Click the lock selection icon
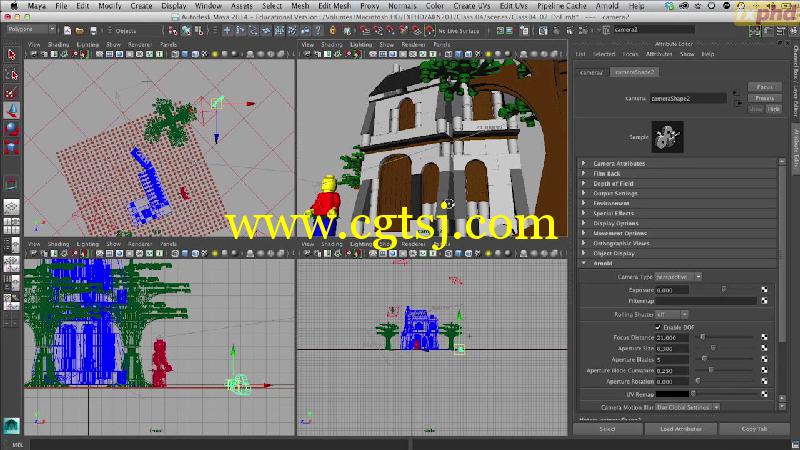Screen dimensions: 800x450 tap(333, 31)
